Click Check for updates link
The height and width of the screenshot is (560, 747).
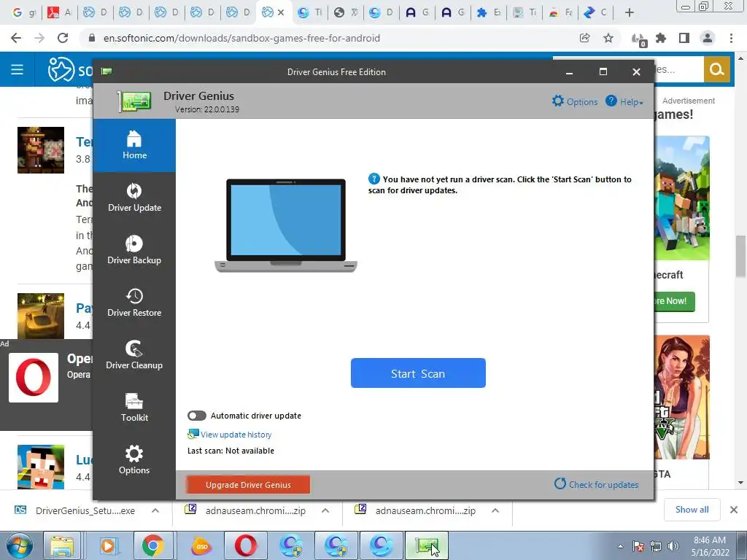[597, 484]
